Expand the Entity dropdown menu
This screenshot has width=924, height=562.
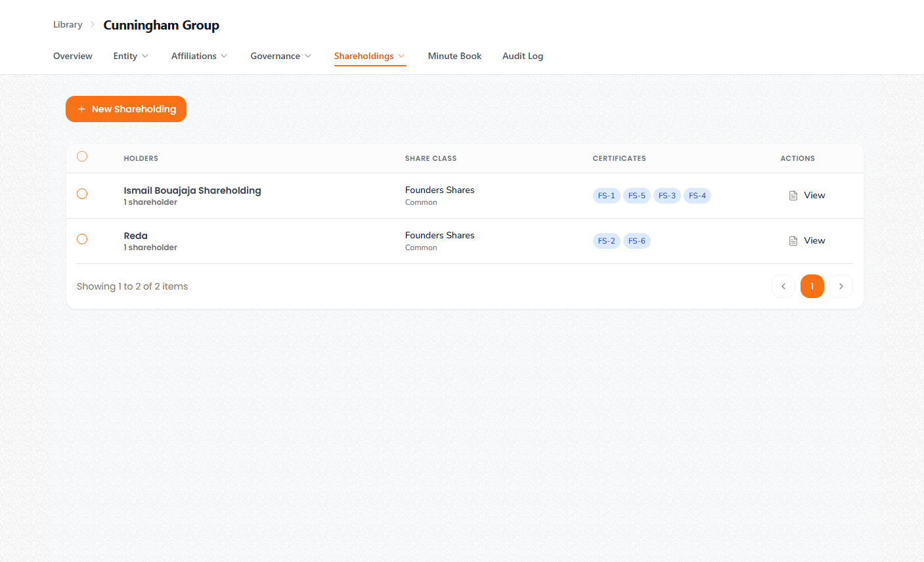coord(131,56)
